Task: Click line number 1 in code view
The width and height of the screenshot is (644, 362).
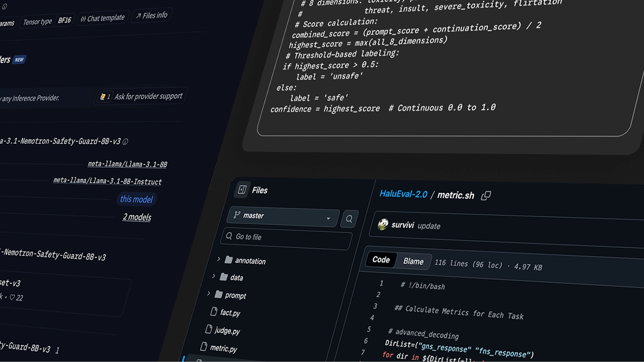Action: (381, 283)
